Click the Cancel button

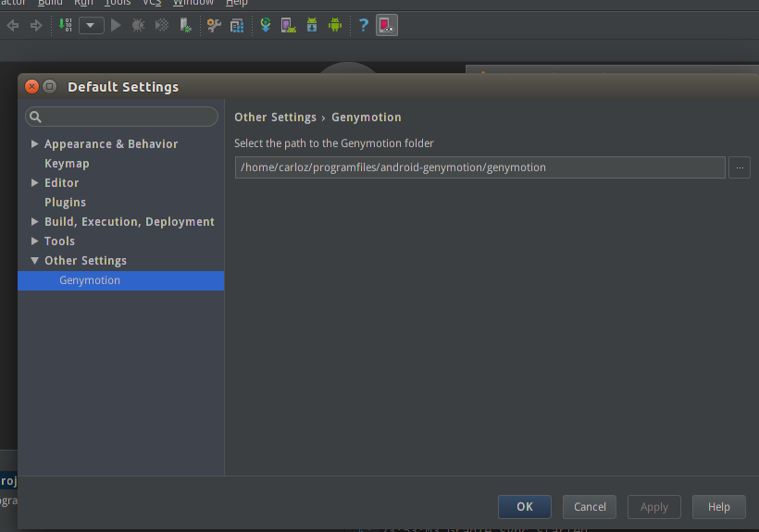(x=590, y=507)
